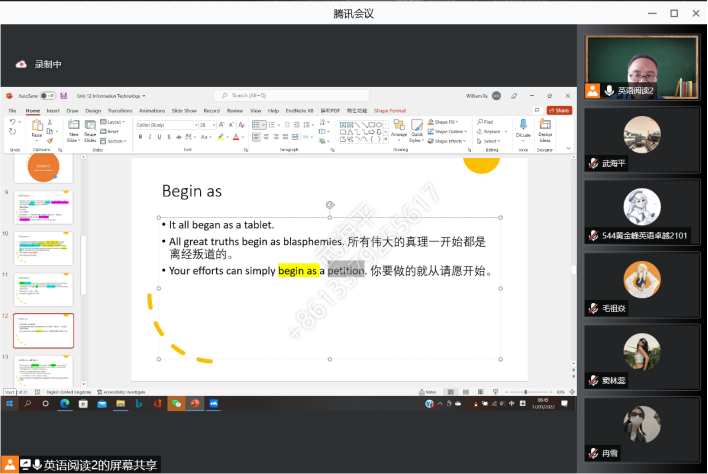Apply the red font color
This screenshot has height=474, width=708.
236,137
